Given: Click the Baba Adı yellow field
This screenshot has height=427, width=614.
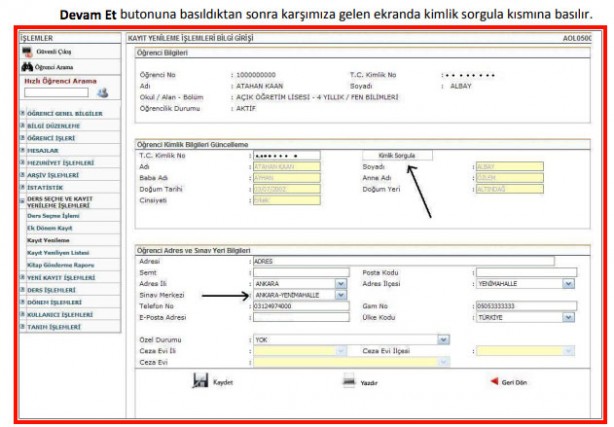Looking at the screenshot, I should point(287,178).
